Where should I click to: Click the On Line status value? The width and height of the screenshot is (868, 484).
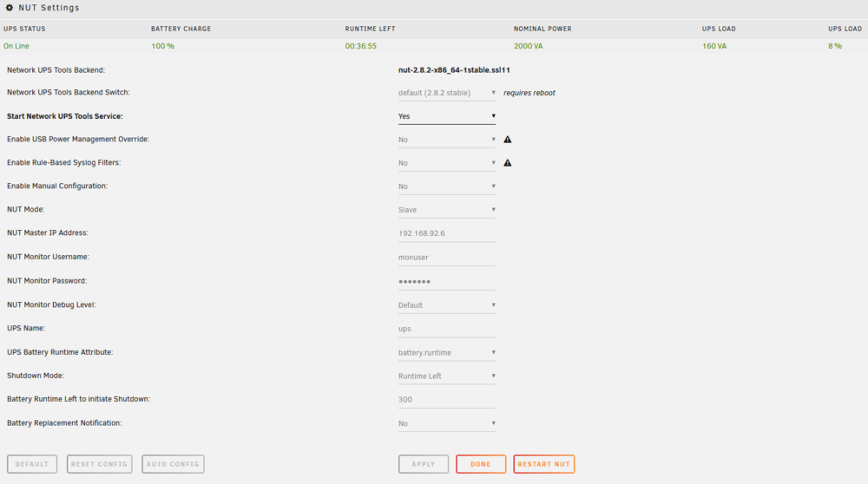16,46
